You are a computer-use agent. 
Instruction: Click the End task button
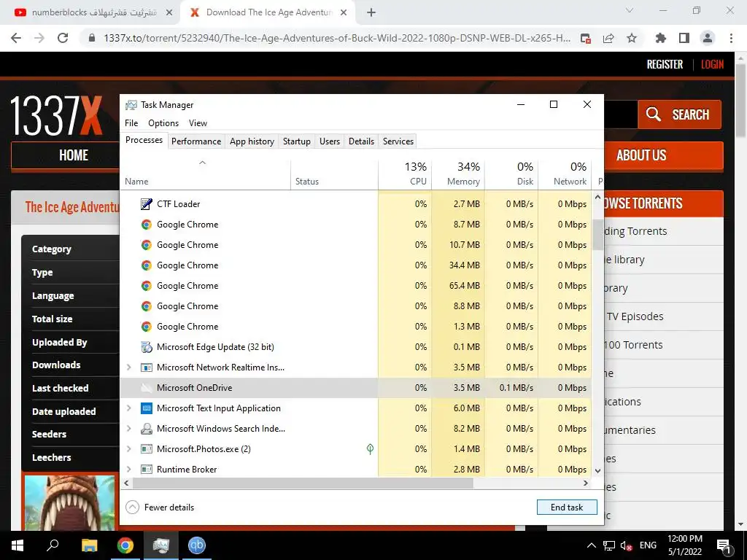[567, 507]
